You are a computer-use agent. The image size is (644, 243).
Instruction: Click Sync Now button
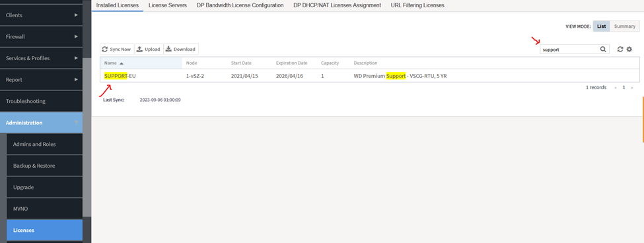tap(117, 50)
